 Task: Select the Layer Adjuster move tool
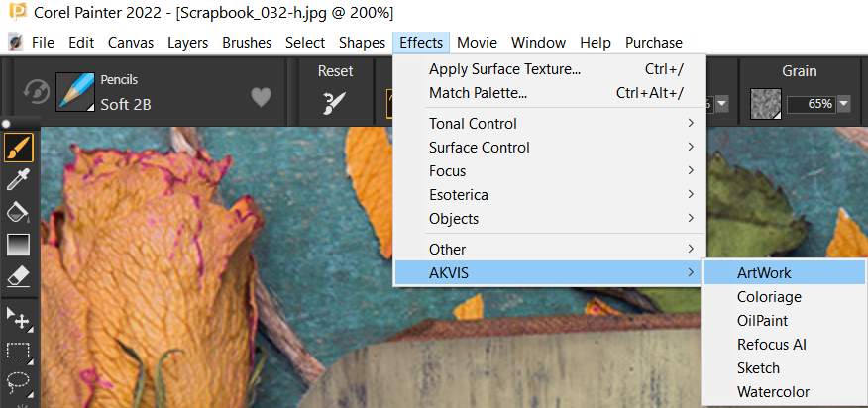[x=18, y=318]
